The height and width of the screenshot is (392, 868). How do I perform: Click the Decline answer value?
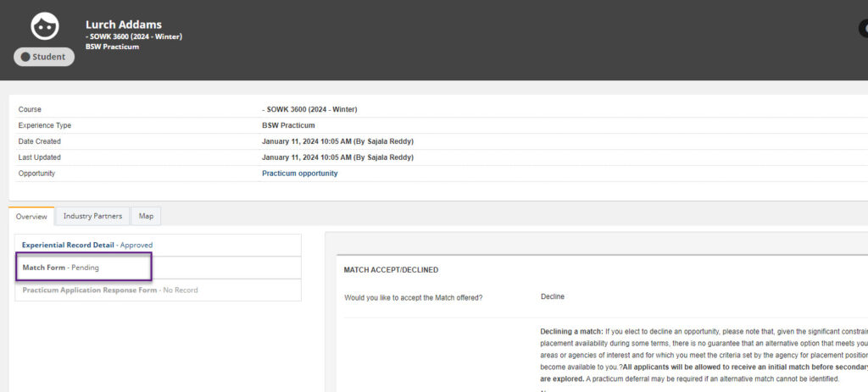(553, 297)
